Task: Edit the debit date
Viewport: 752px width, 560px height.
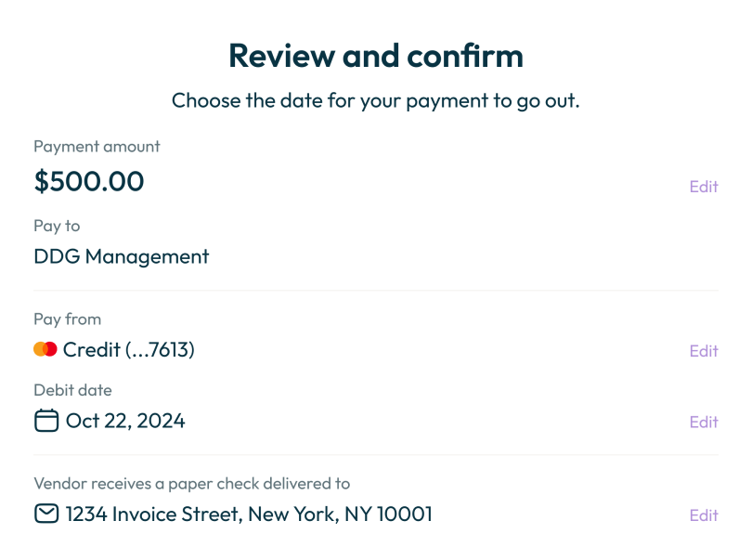Action: [704, 422]
